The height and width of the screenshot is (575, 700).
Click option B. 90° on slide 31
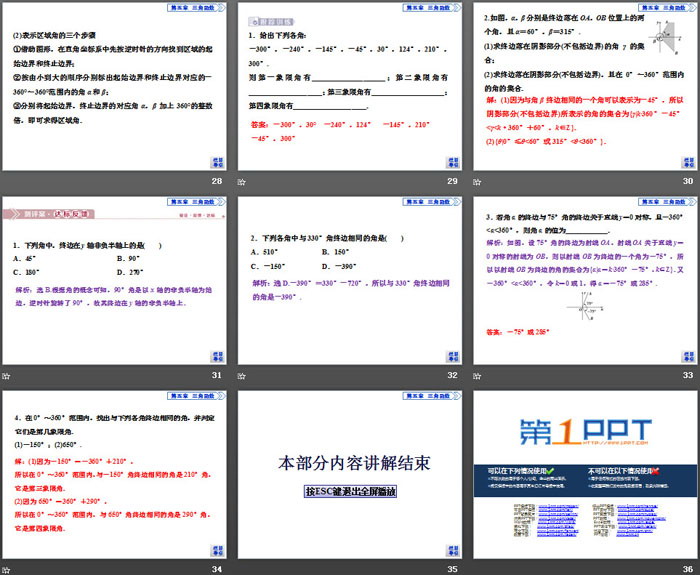pos(129,258)
